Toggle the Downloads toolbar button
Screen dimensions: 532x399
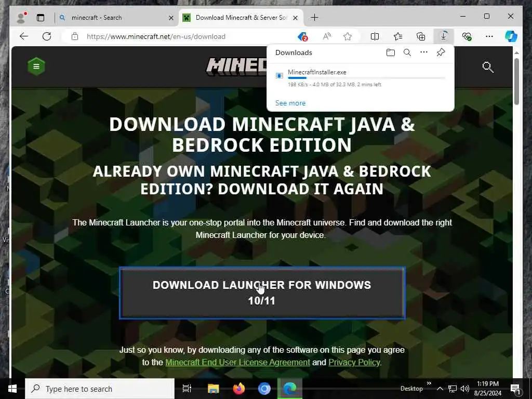(x=444, y=36)
